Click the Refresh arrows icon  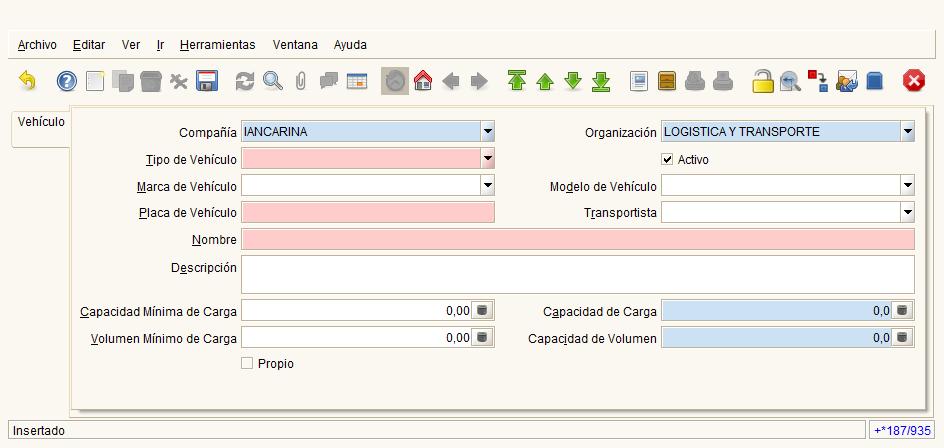coord(245,81)
